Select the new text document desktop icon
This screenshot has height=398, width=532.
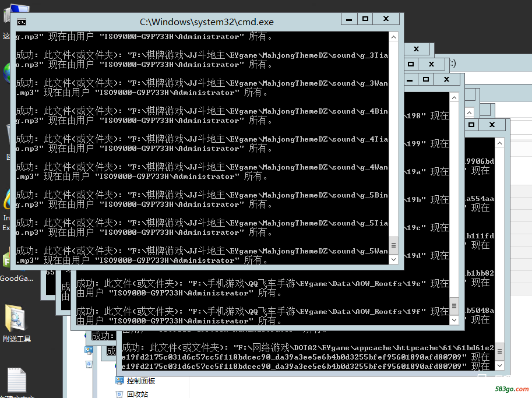[16, 382]
